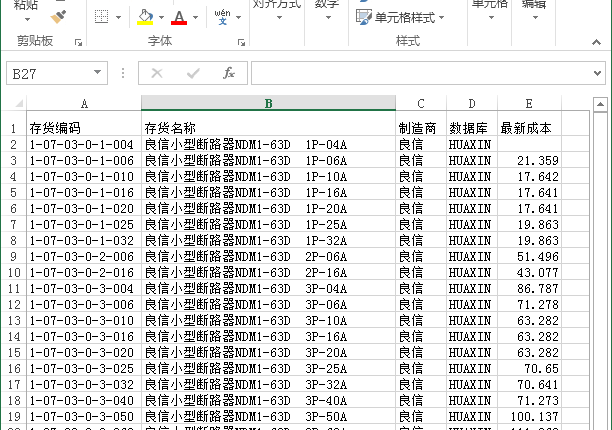Click inside the formula bar
The height and width of the screenshot is (430, 612).
422,73
